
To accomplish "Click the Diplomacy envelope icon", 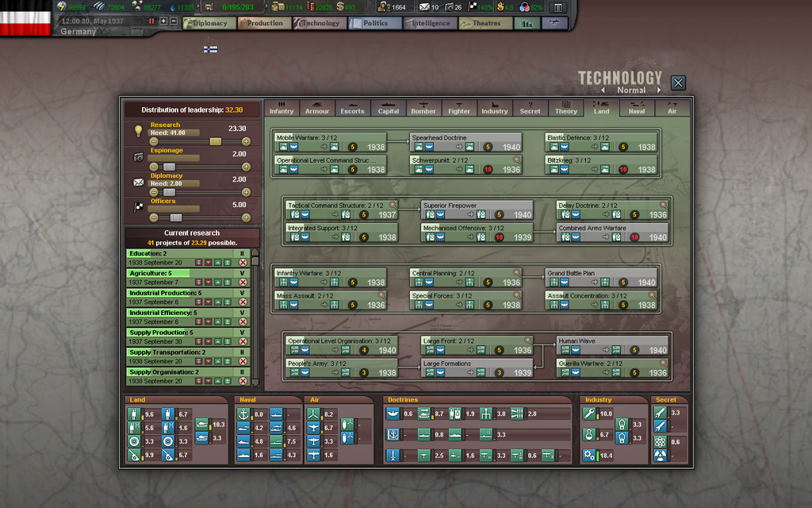I will click(138, 181).
